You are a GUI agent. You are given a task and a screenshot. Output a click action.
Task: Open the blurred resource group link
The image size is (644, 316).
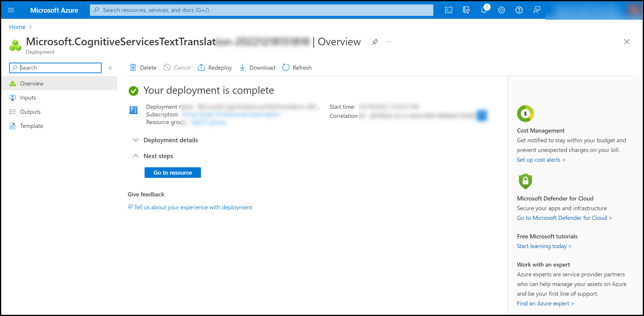[x=209, y=122]
